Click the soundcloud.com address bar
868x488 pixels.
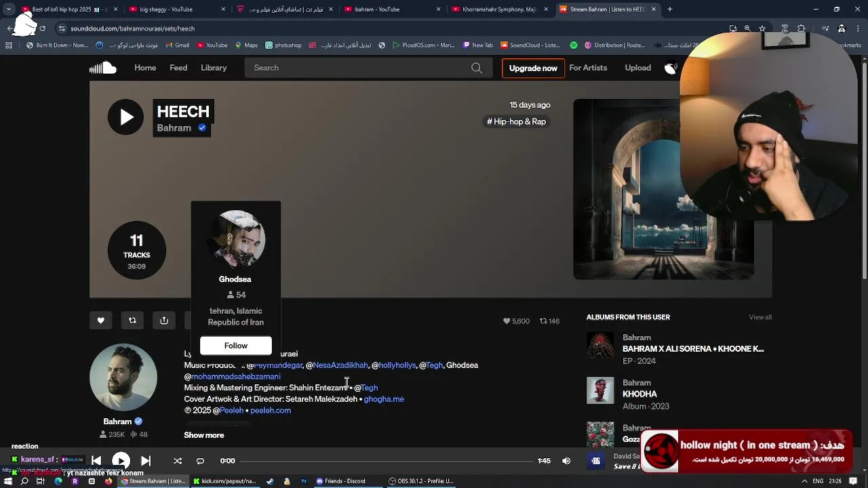pyautogui.click(x=387, y=28)
